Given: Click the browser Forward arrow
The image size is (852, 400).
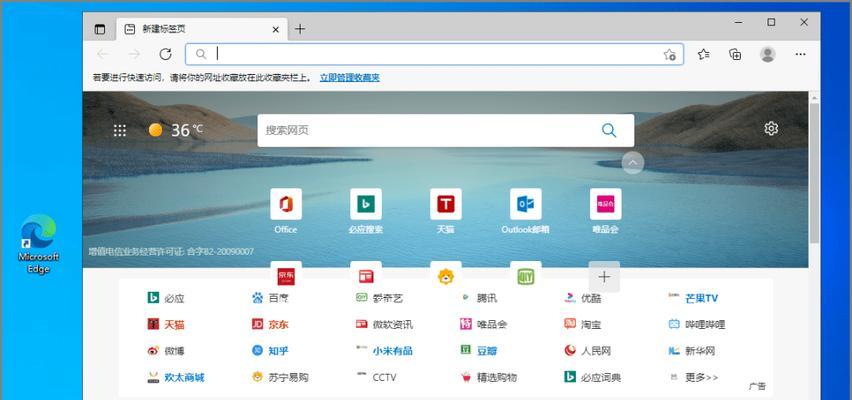Looking at the screenshot, I should click(x=134, y=54).
